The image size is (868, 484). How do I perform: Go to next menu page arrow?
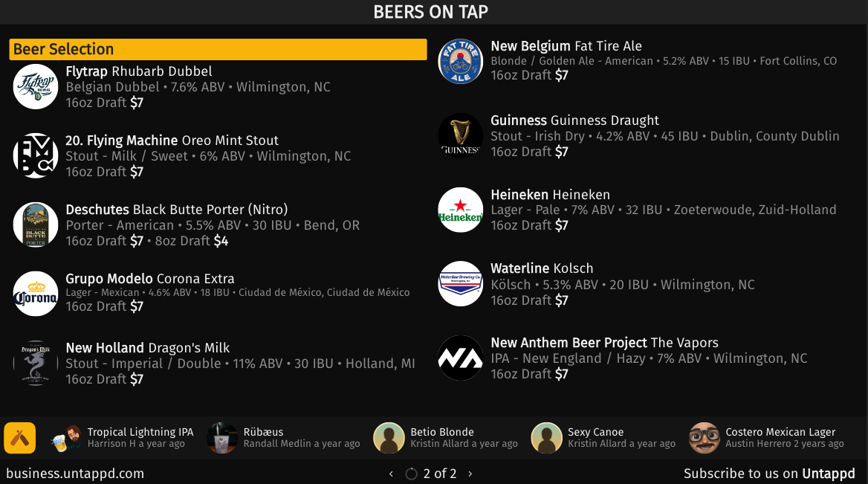[470, 474]
